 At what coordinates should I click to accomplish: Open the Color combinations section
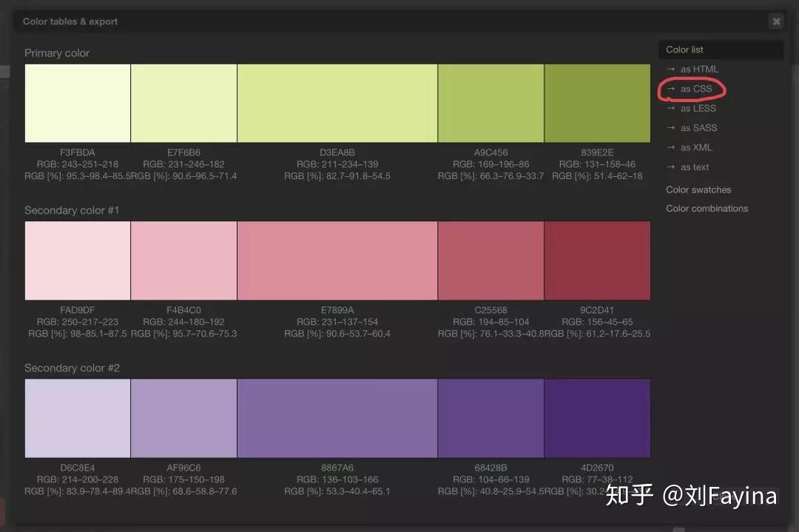tap(707, 208)
